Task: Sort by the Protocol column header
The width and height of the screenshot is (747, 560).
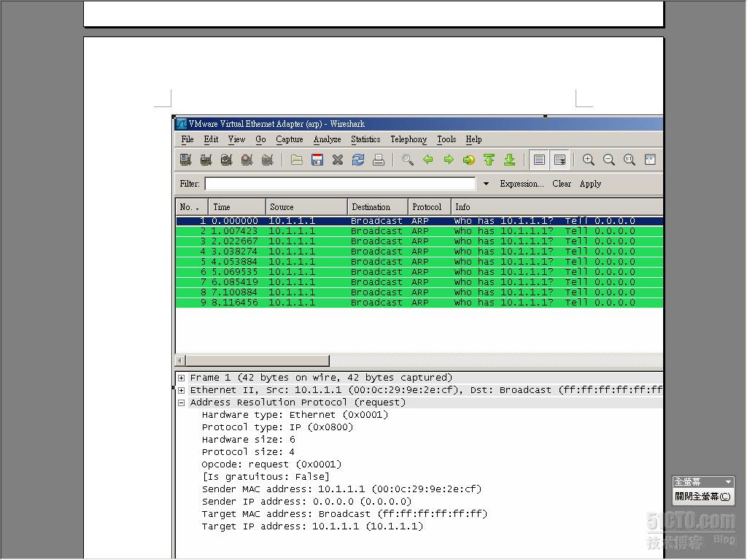Action: [429, 207]
